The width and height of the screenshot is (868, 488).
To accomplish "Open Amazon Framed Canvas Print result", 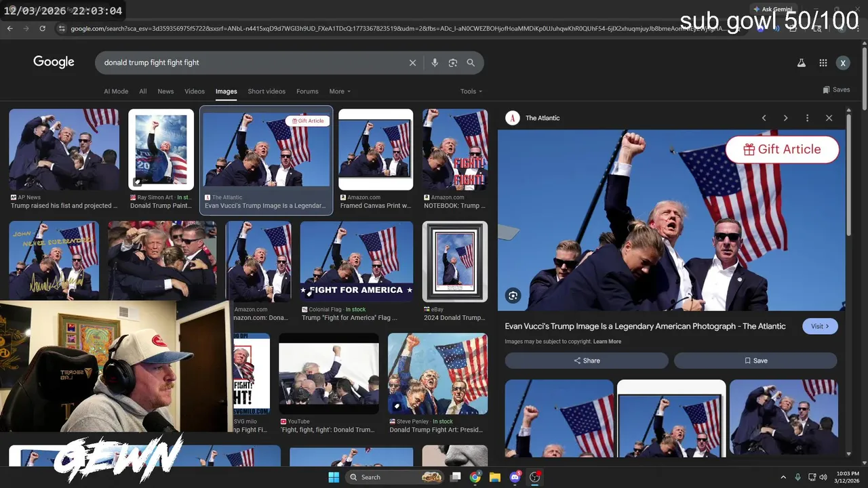I will (376, 150).
